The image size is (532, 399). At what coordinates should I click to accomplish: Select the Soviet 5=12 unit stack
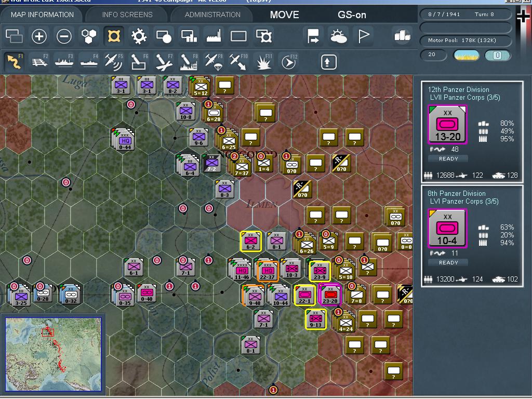pos(200,87)
